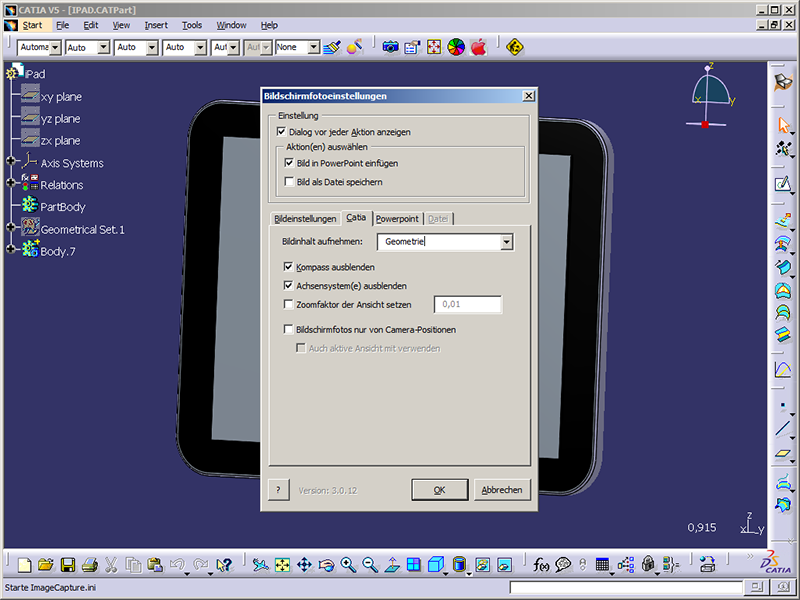Activate the What's This help pointer icon
Screen dimensions: 800x600
click(x=224, y=564)
